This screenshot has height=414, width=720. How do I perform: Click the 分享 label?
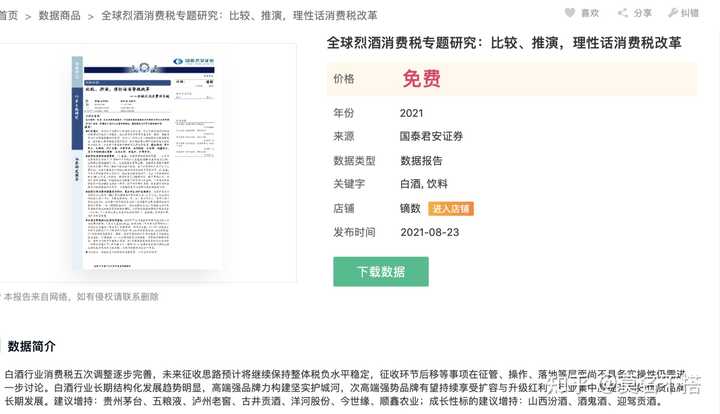click(642, 13)
